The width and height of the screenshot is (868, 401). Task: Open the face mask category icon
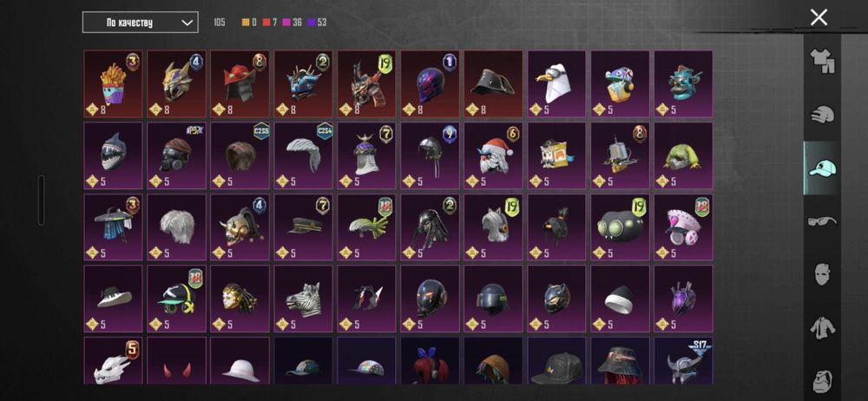[x=822, y=274]
